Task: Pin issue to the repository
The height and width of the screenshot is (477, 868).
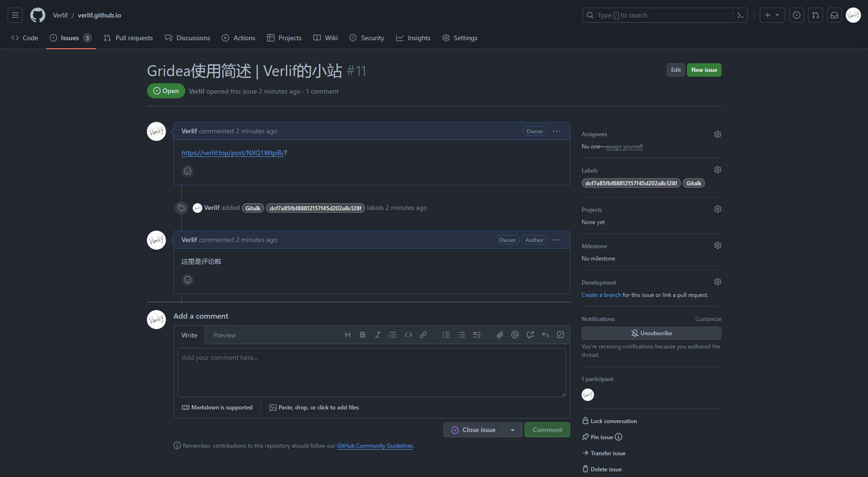Action: coord(602,437)
